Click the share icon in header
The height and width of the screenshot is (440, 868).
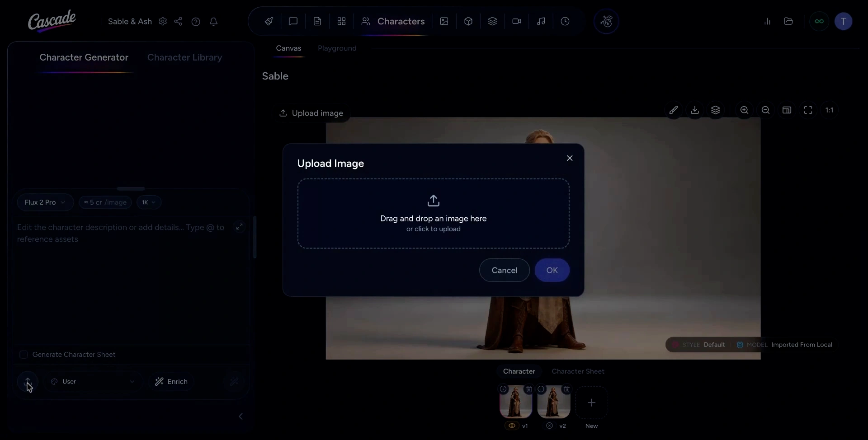(178, 21)
